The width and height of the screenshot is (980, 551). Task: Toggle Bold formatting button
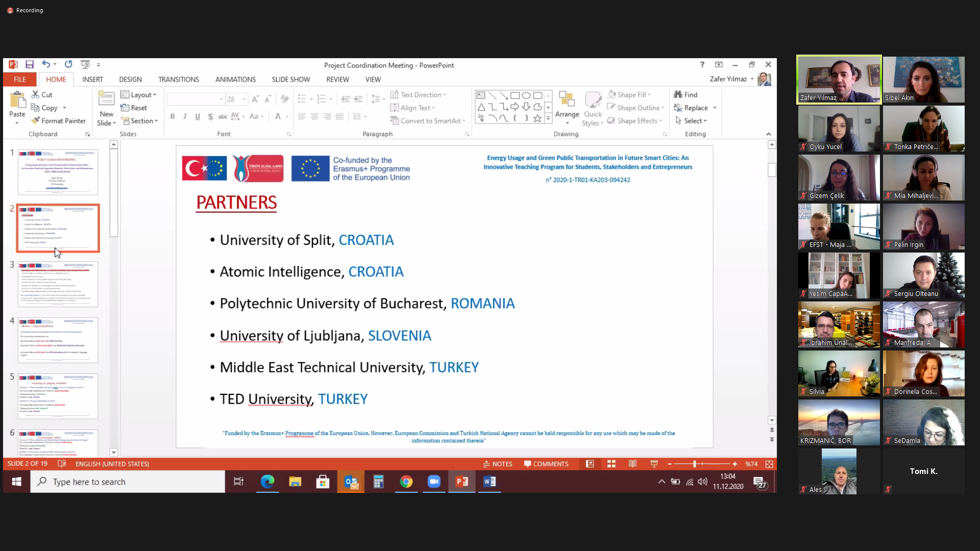tap(173, 116)
